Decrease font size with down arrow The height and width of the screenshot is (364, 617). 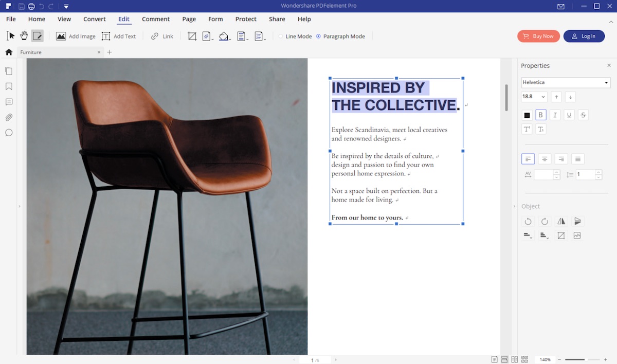coord(570,97)
